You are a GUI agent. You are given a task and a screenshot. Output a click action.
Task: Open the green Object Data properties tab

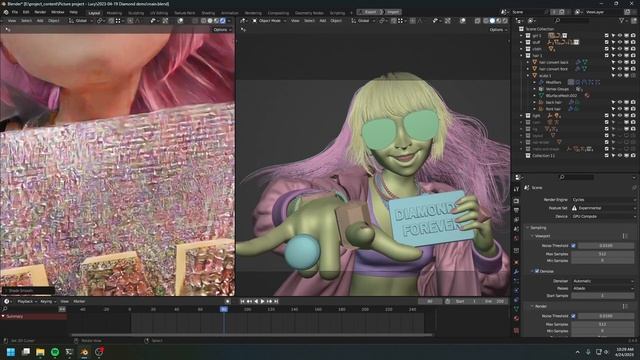[x=516, y=309]
